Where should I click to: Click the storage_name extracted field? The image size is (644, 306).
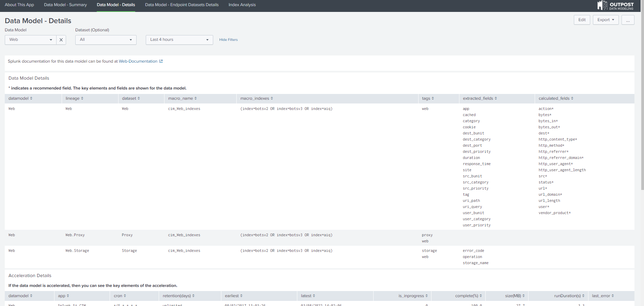click(x=476, y=263)
